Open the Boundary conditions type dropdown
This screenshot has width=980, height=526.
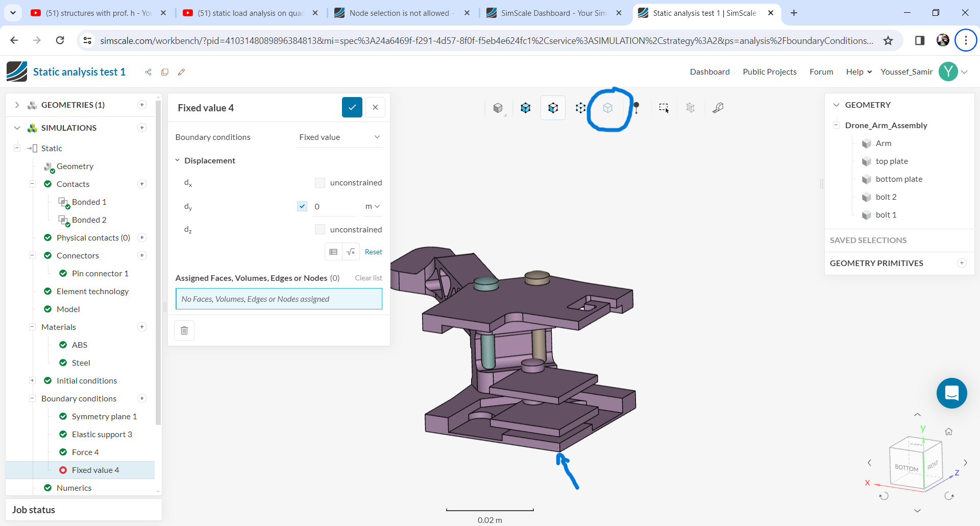[339, 137]
